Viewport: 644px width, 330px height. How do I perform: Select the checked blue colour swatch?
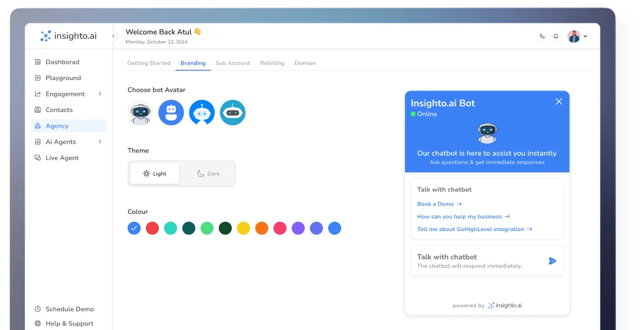coord(134,228)
